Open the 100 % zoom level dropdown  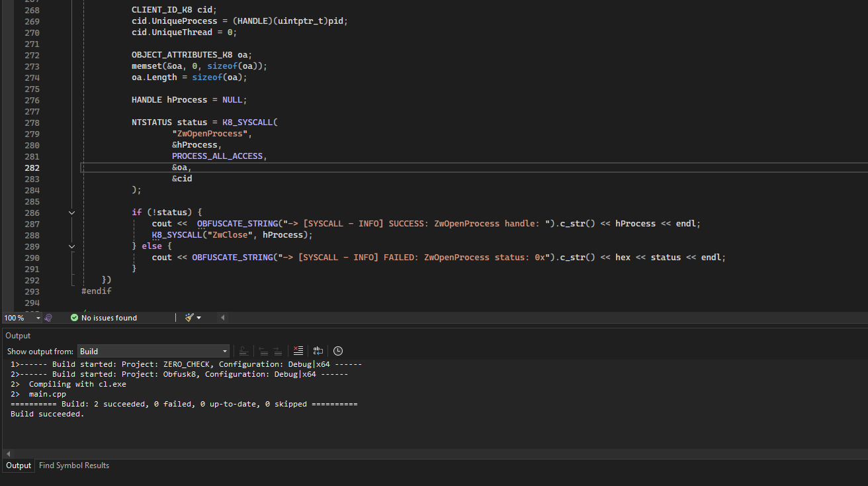tap(22, 318)
